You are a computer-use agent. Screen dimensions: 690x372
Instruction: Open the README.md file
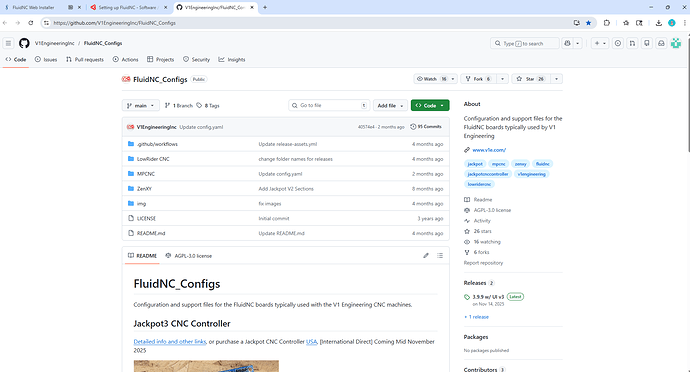[x=151, y=233]
